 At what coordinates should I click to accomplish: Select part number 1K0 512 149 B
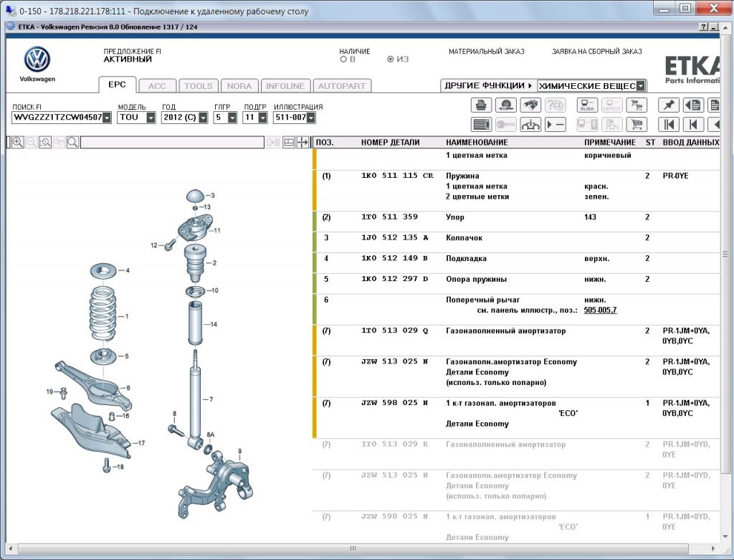[395, 258]
